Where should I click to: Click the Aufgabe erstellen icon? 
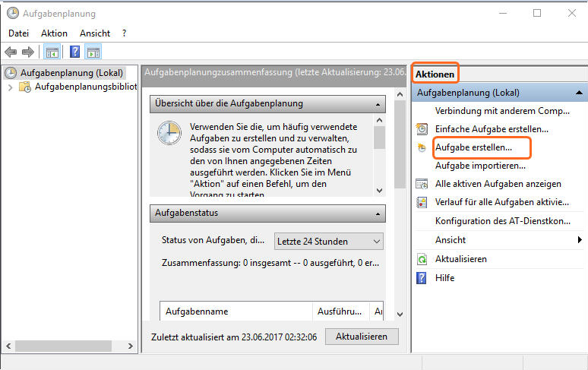pos(422,147)
